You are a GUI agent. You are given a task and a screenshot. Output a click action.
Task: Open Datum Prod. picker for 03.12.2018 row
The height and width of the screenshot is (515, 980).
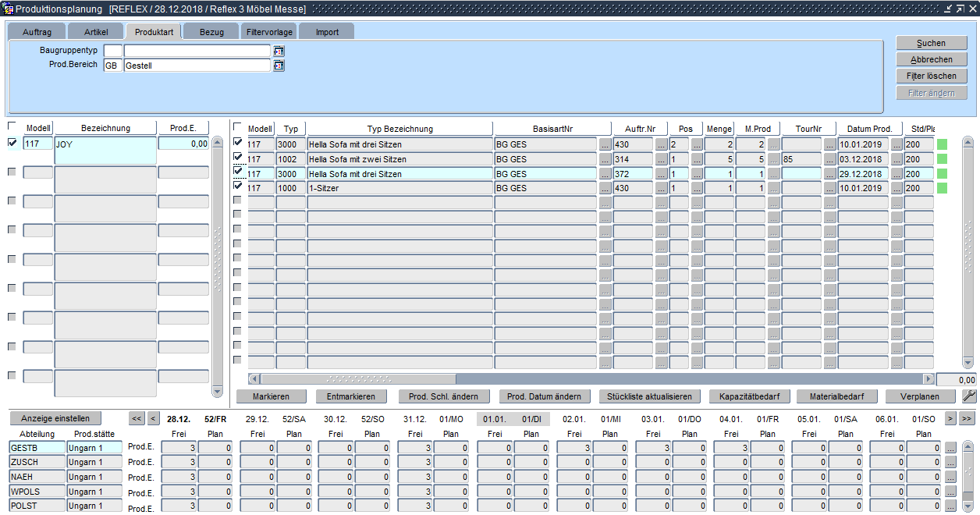point(897,159)
